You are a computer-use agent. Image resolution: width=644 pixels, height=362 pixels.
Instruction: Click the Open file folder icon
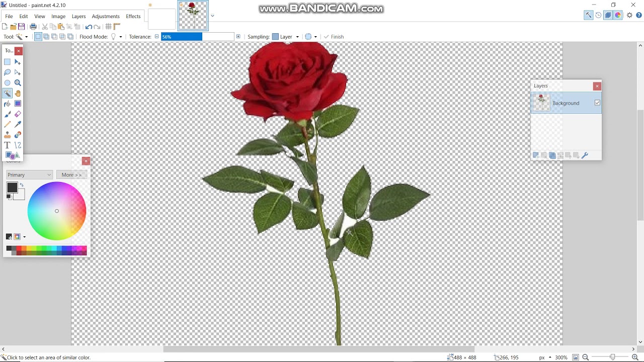(13, 27)
